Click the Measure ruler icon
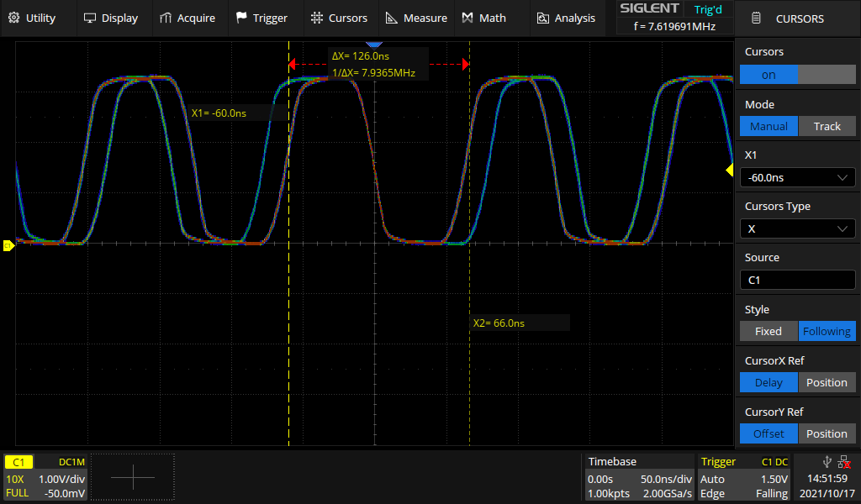 (392, 18)
